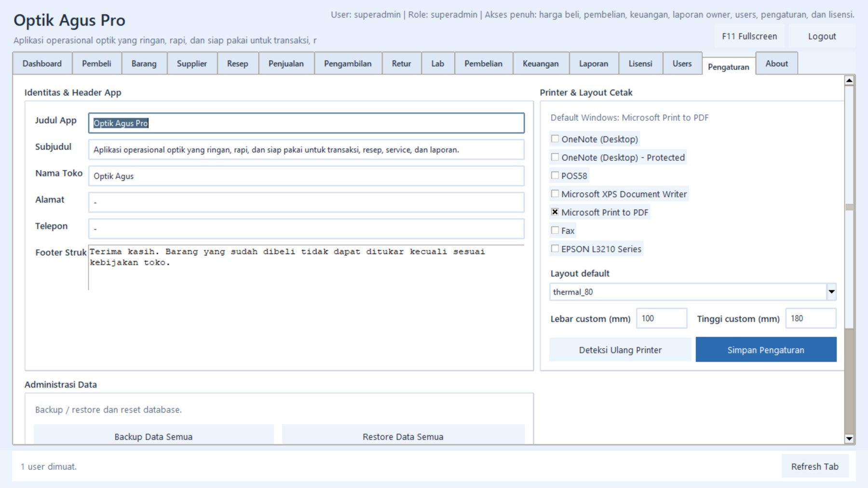Log out with the Logout button

click(x=822, y=37)
